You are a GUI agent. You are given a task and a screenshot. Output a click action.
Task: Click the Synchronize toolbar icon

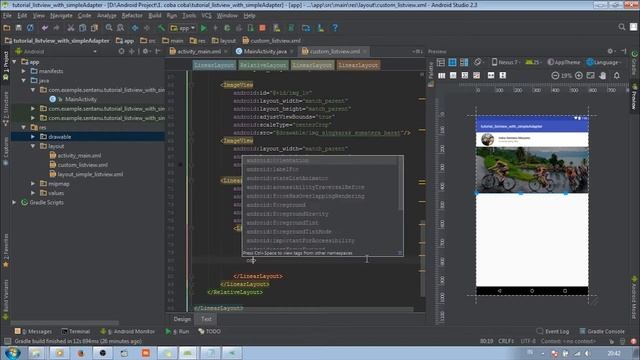tap(30, 28)
